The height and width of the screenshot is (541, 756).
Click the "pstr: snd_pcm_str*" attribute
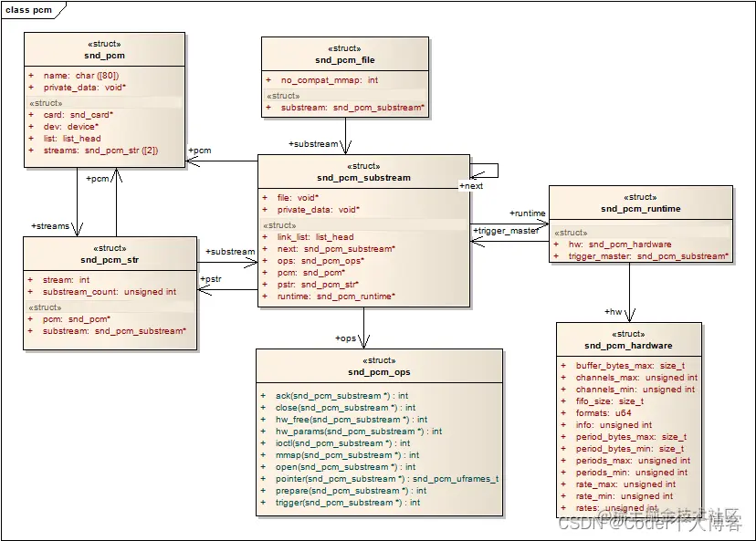click(x=318, y=285)
